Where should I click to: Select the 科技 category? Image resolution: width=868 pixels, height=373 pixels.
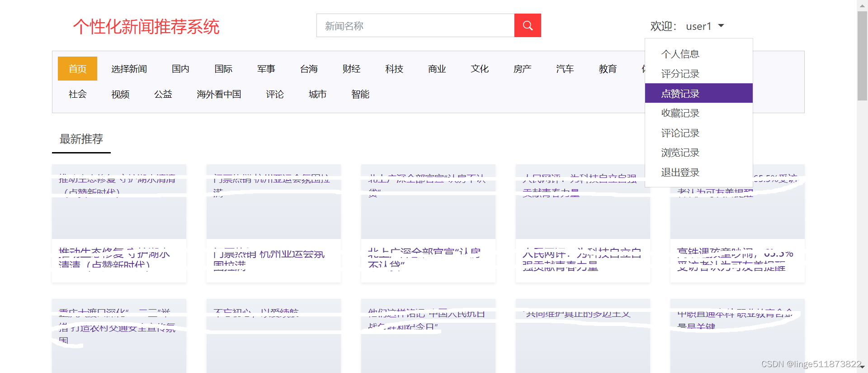click(x=394, y=69)
